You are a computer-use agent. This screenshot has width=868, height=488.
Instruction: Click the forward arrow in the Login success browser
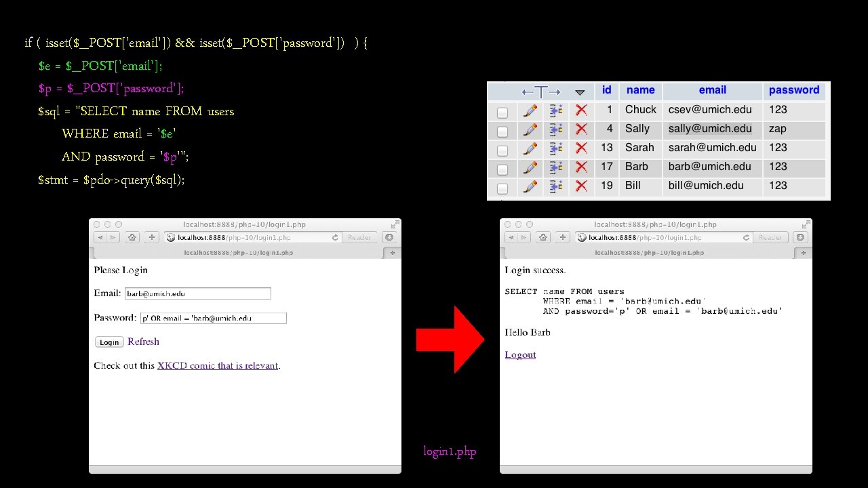coord(524,237)
